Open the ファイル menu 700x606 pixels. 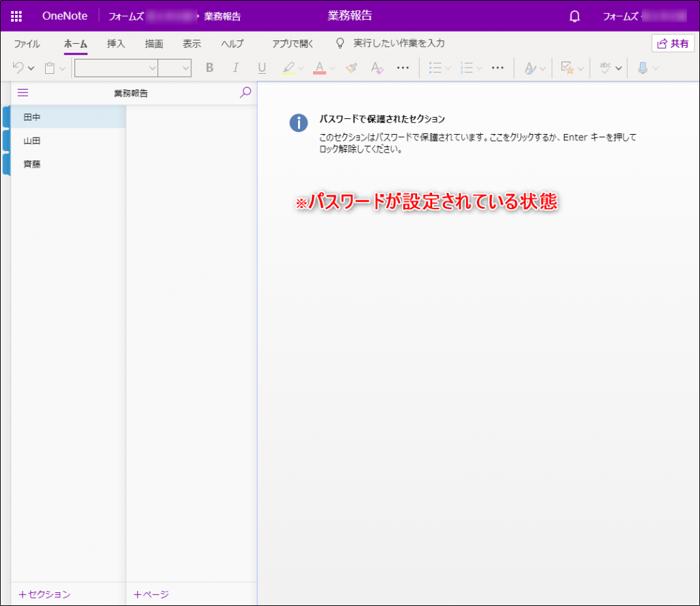point(27,43)
